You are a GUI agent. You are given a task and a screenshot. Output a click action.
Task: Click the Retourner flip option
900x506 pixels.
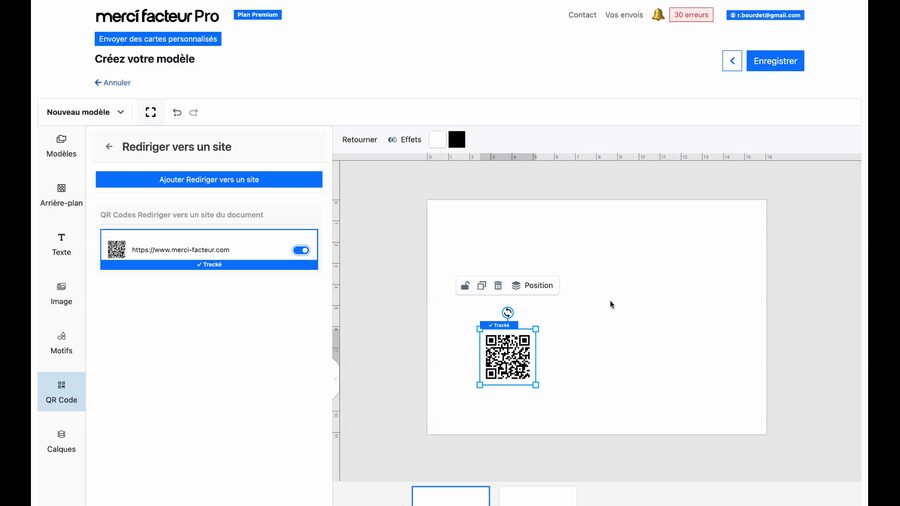click(359, 139)
